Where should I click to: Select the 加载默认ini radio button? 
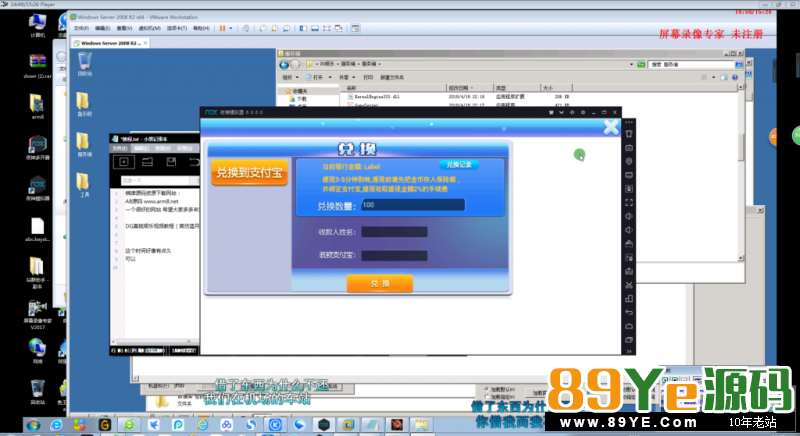488,389
